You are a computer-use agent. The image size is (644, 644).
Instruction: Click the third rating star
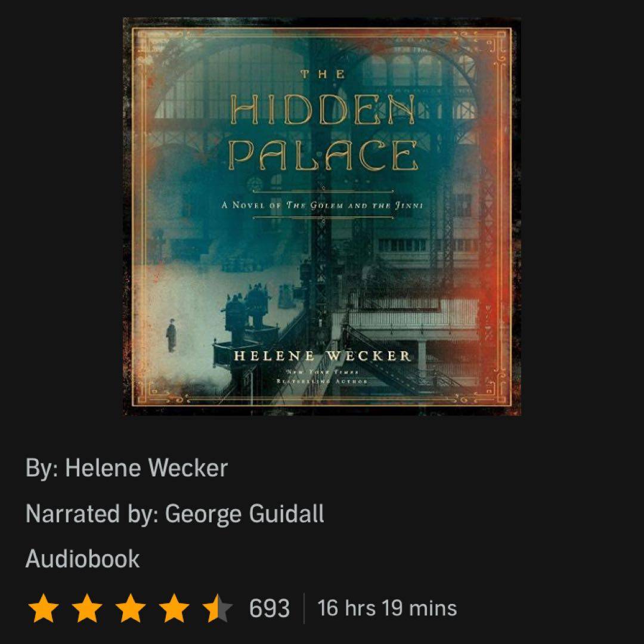130,608
